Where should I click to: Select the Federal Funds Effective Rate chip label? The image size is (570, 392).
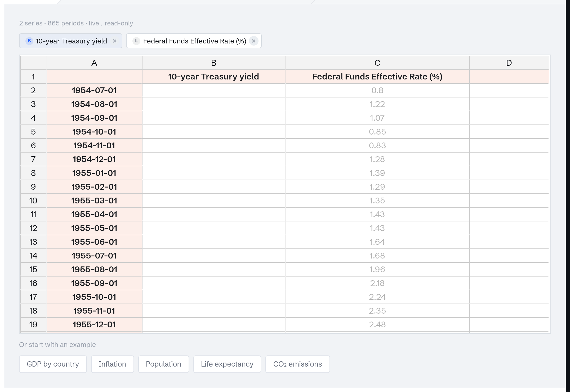pos(195,41)
